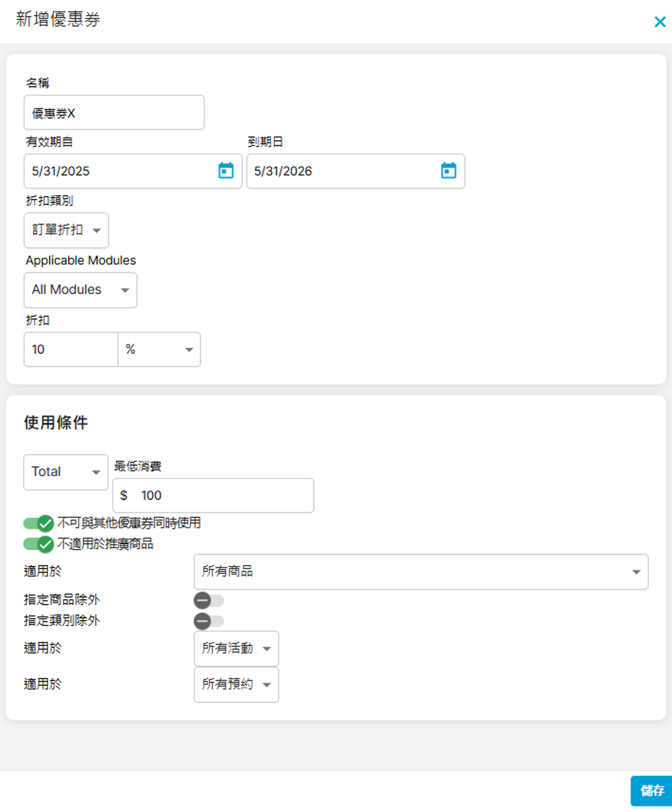Image resolution: width=672 pixels, height=809 pixels.
Task: Toggle 不適用於推廣商品 switch off
Action: pos(38,544)
